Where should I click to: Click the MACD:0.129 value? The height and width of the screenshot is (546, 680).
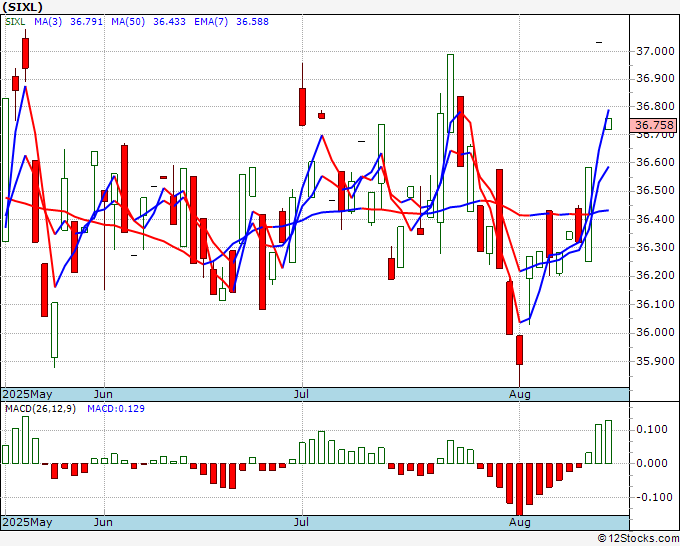coord(116,409)
